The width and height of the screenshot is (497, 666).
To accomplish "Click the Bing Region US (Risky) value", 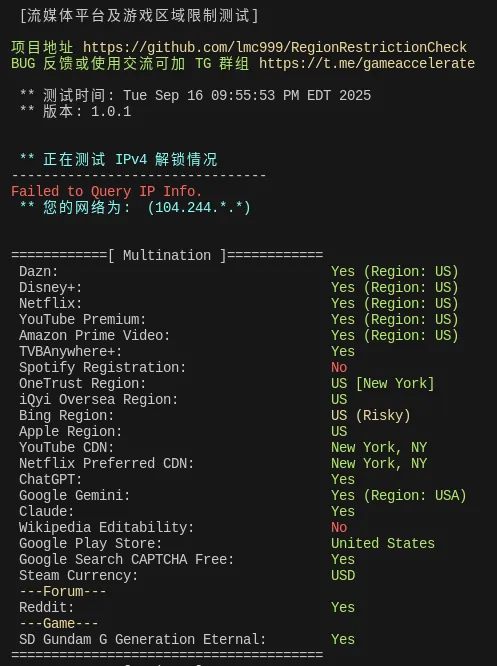I will pos(371,415).
